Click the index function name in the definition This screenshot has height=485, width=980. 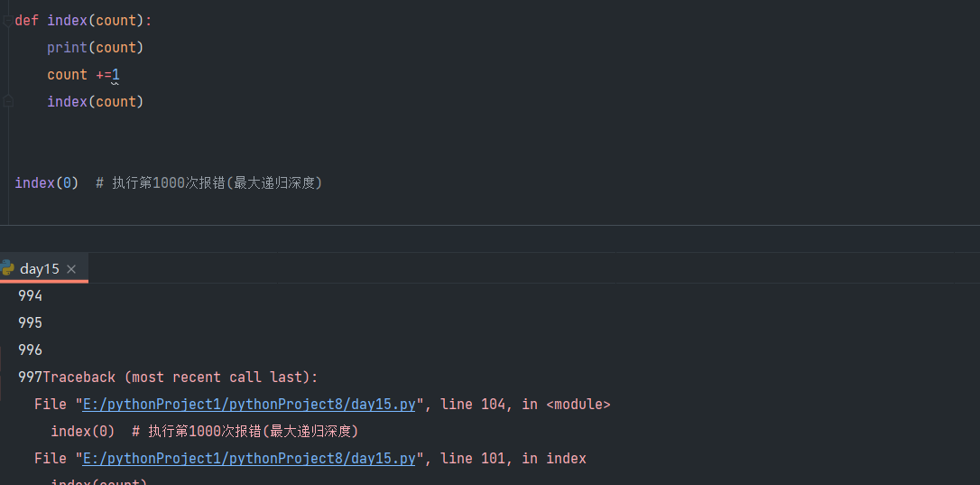point(67,20)
